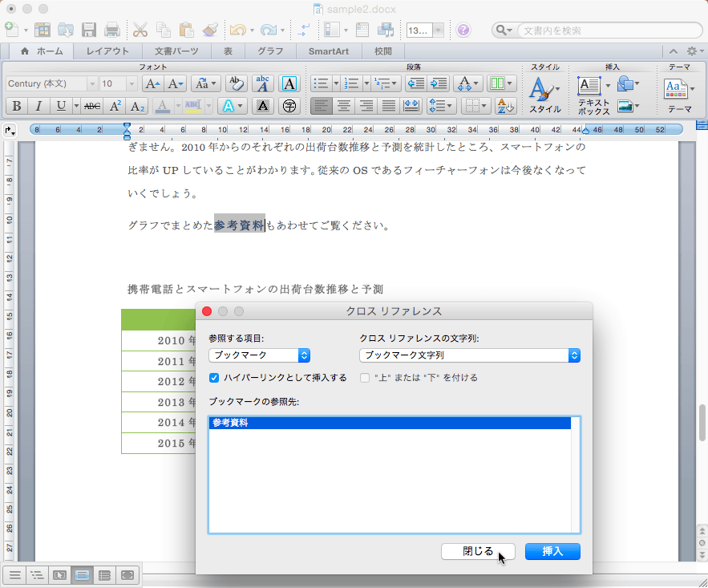Image resolution: width=708 pixels, height=588 pixels.
Task: Open the ブックマーク文字列 dropdown
Action: [x=470, y=355]
